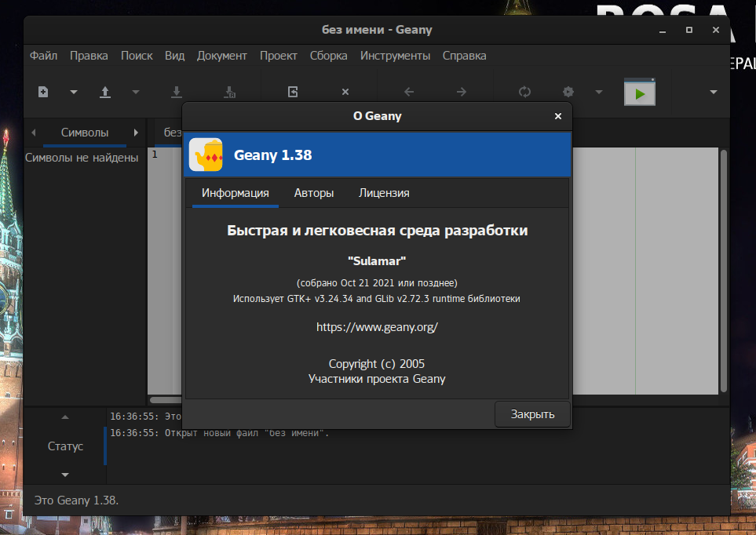Viewport: 756px width, 535px height.
Task: Click the Open file upload-arrow icon
Action: click(105, 92)
